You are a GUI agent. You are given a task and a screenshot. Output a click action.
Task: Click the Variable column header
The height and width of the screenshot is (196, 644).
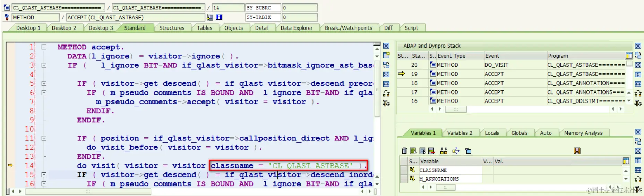click(450, 161)
